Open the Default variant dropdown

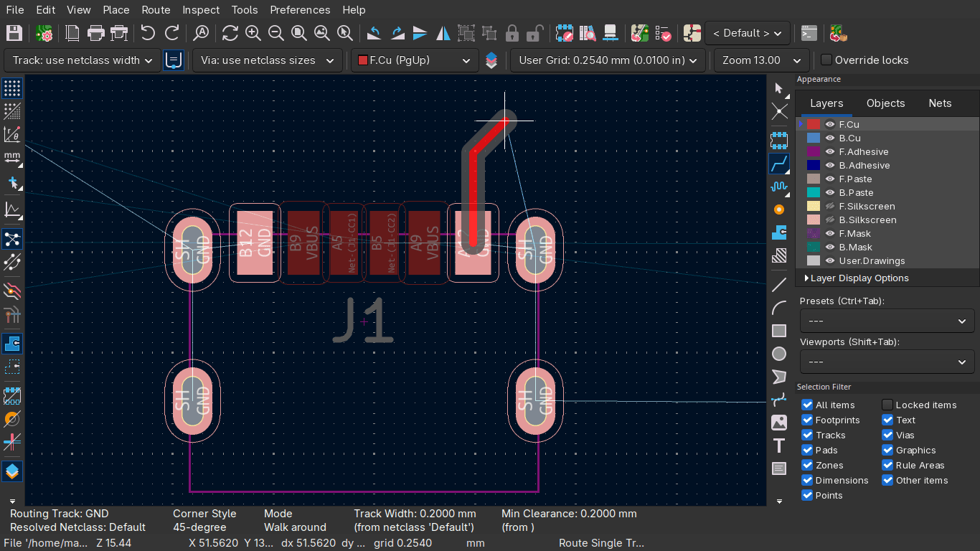748,33
